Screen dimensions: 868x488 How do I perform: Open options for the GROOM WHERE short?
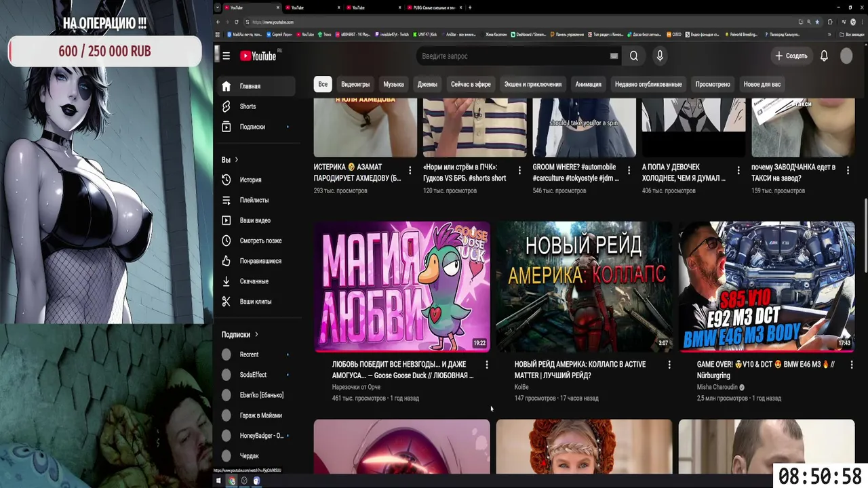629,170
